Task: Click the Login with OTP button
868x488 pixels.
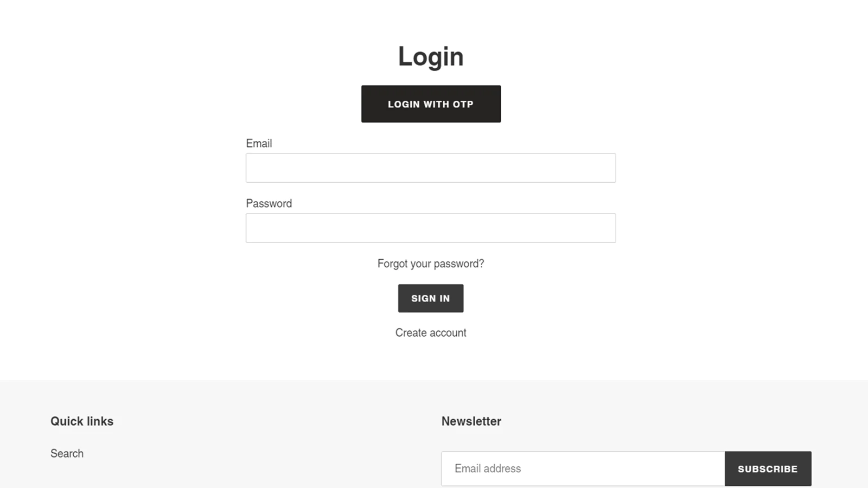Action: point(431,104)
